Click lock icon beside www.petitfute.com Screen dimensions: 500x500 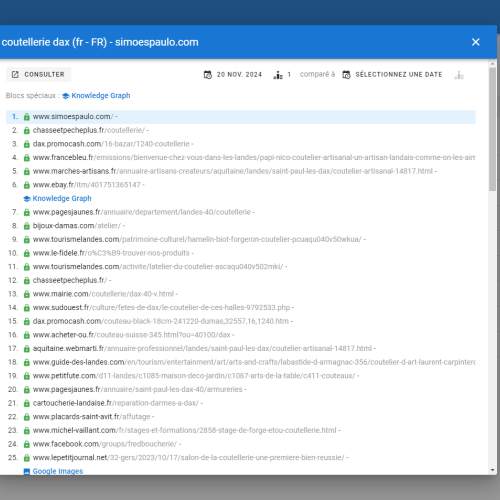[27, 376]
